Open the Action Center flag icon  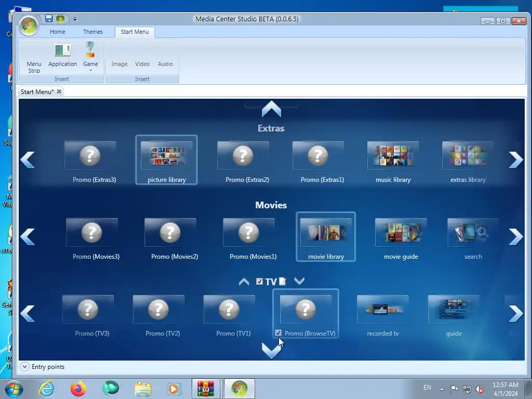(454, 389)
